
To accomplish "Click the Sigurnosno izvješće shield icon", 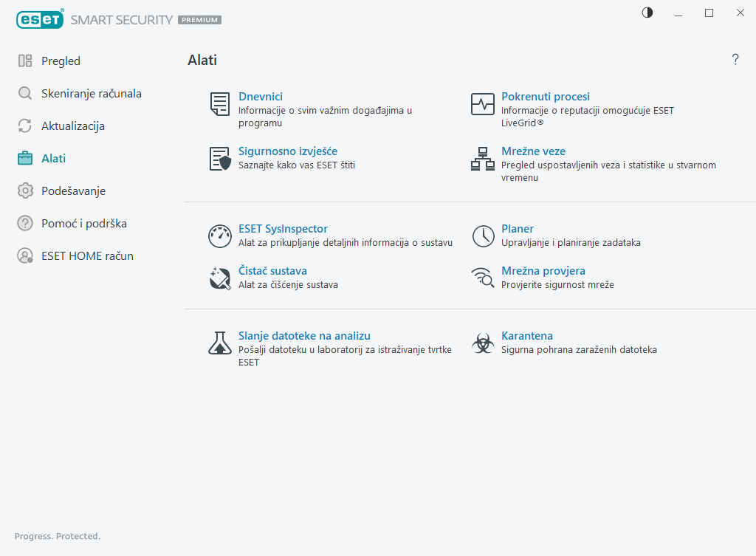I will click(x=220, y=159).
